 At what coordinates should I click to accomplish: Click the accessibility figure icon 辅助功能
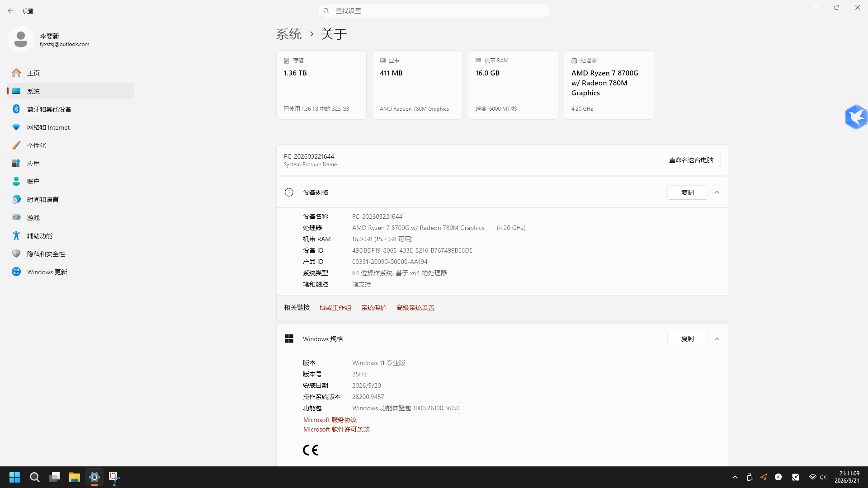point(16,235)
